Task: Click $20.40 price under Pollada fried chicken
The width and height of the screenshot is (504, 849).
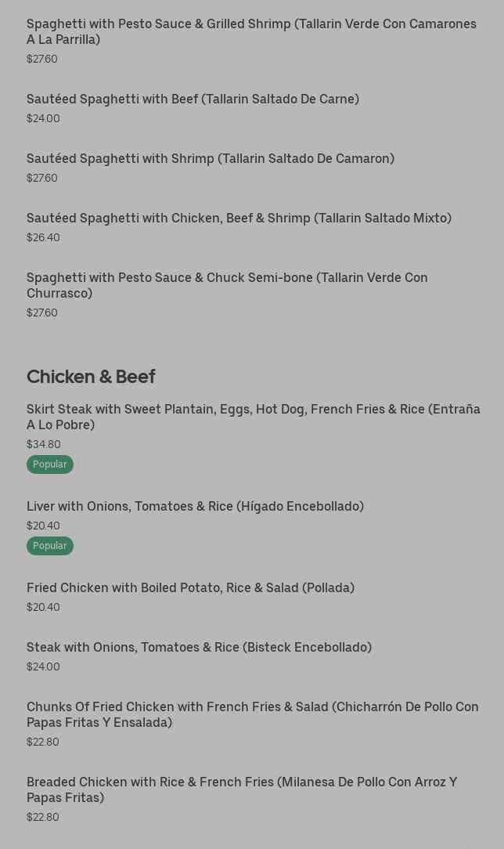Action: [43, 607]
